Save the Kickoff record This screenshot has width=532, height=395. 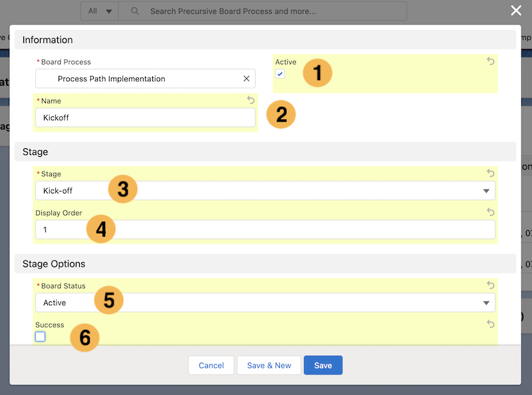323,365
